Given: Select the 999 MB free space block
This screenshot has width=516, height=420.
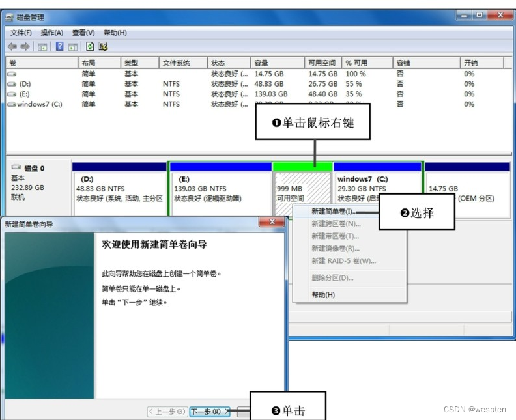Looking at the screenshot, I should coord(302,188).
